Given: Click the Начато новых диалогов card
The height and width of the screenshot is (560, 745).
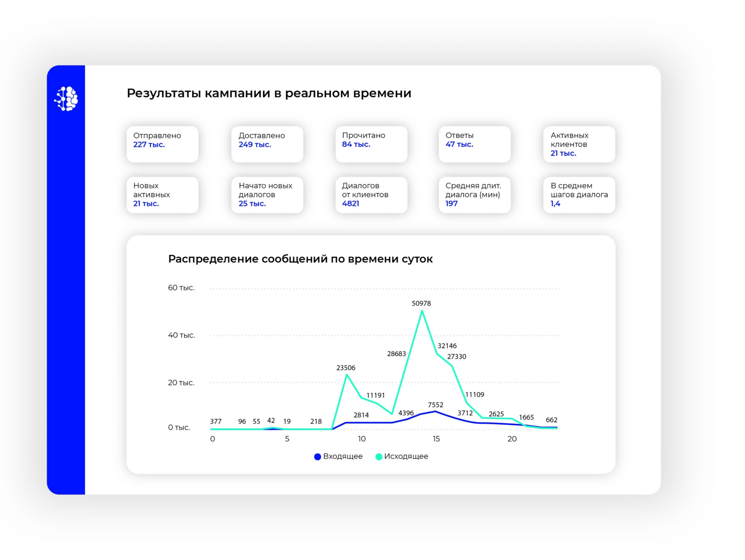Looking at the screenshot, I should (x=267, y=195).
